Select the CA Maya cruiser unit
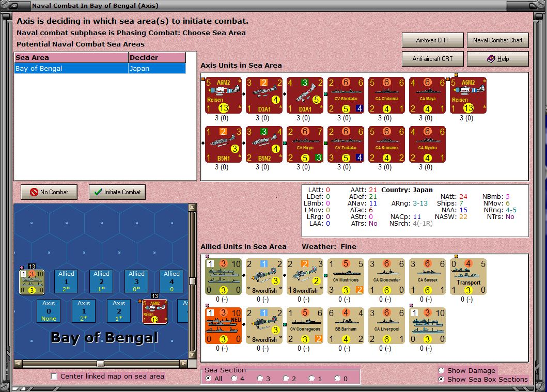547x392 pixels. [x=427, y=95]
